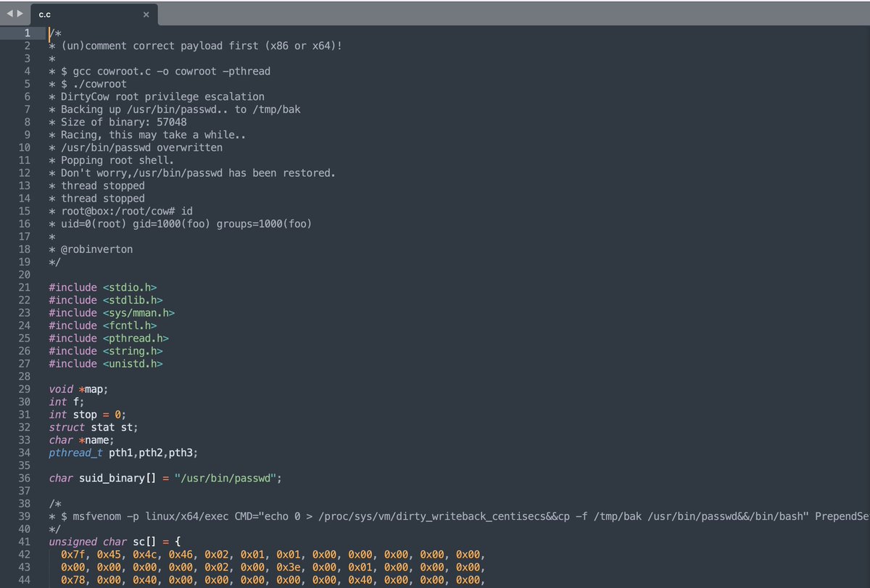Click the 'char *name;' declaration

(82, 440)
